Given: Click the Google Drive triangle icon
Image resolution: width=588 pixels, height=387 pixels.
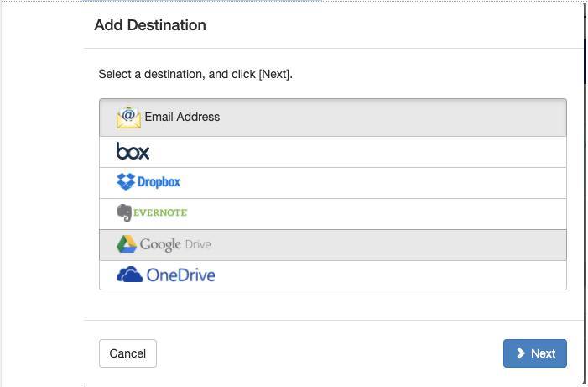Looking at the screenshot, I should [127, 244].
